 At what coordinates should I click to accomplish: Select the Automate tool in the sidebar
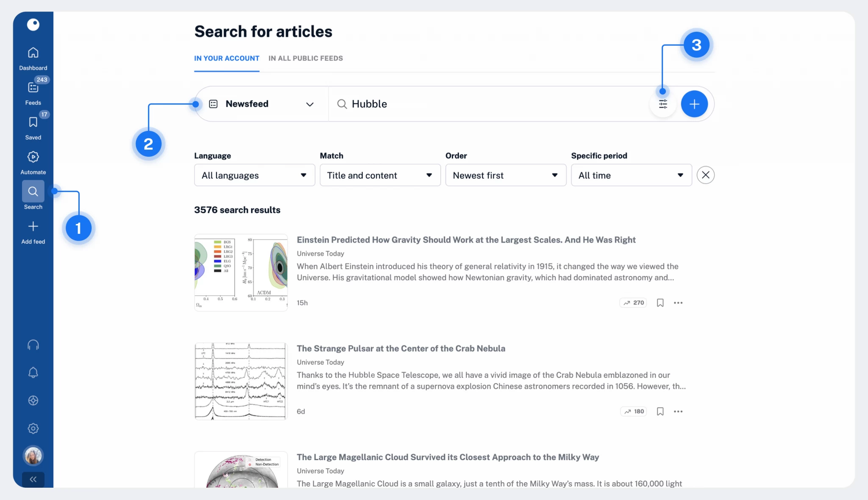pyautogui.click(x=33, y=161)
